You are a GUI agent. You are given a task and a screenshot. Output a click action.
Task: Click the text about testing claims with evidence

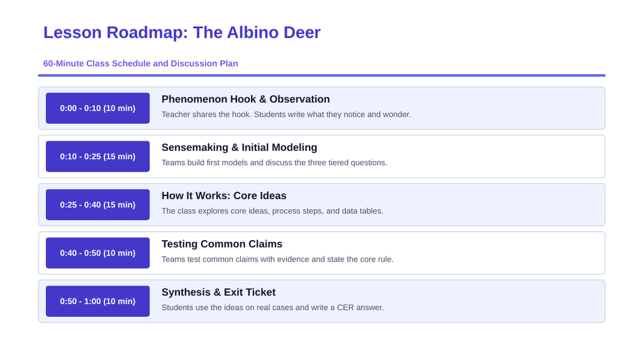[277, 260]
